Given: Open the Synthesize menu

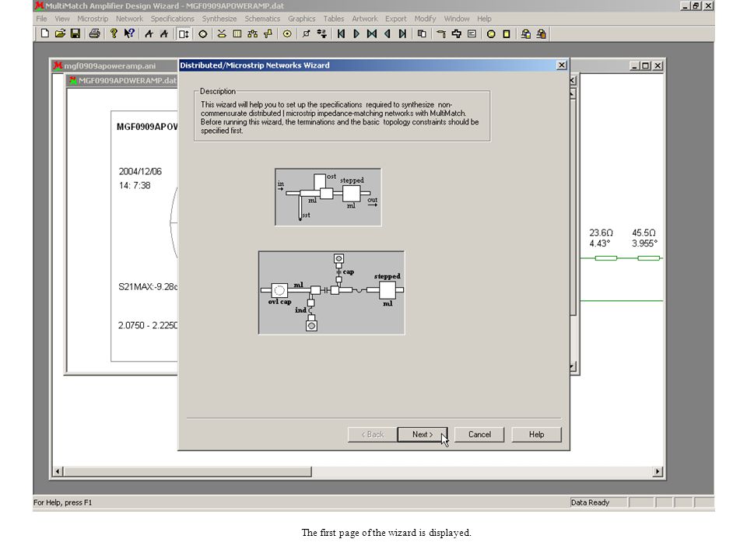Looking at the screenshot, I should click(219, 19).
